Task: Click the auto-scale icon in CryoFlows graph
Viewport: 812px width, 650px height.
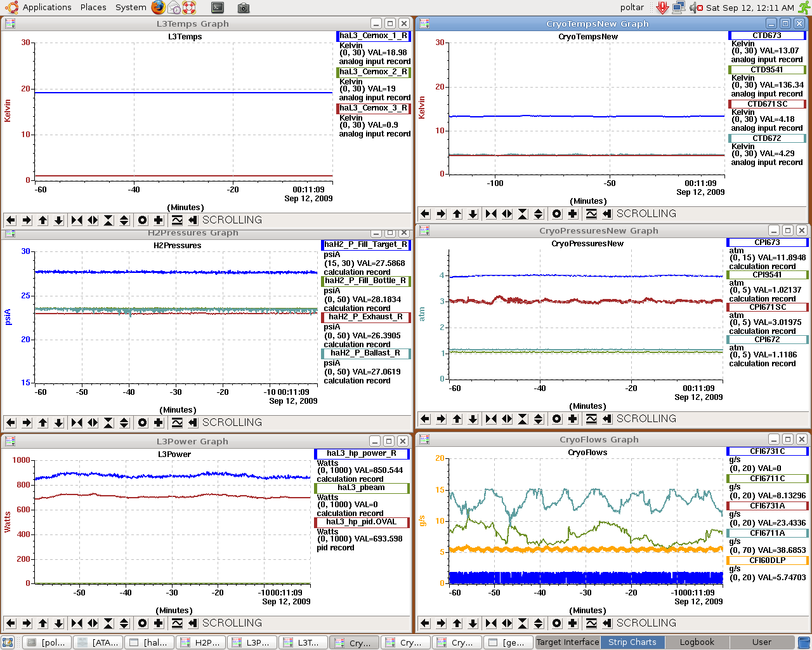Action: point(591,623)
